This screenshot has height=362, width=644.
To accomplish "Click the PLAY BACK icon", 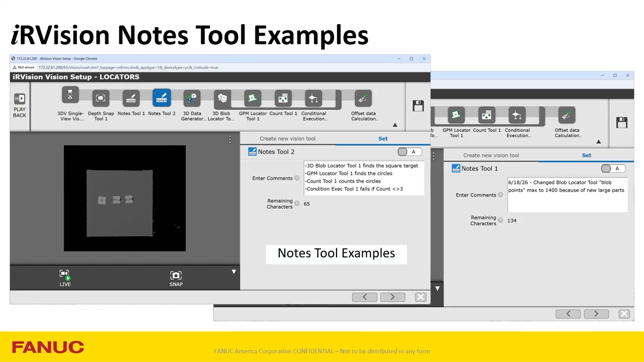I will pos(20,99).
